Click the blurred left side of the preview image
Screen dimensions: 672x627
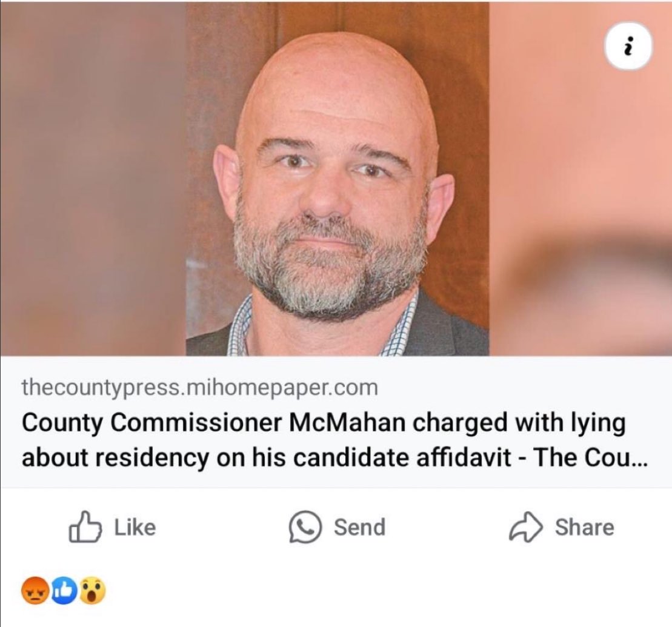91,182
